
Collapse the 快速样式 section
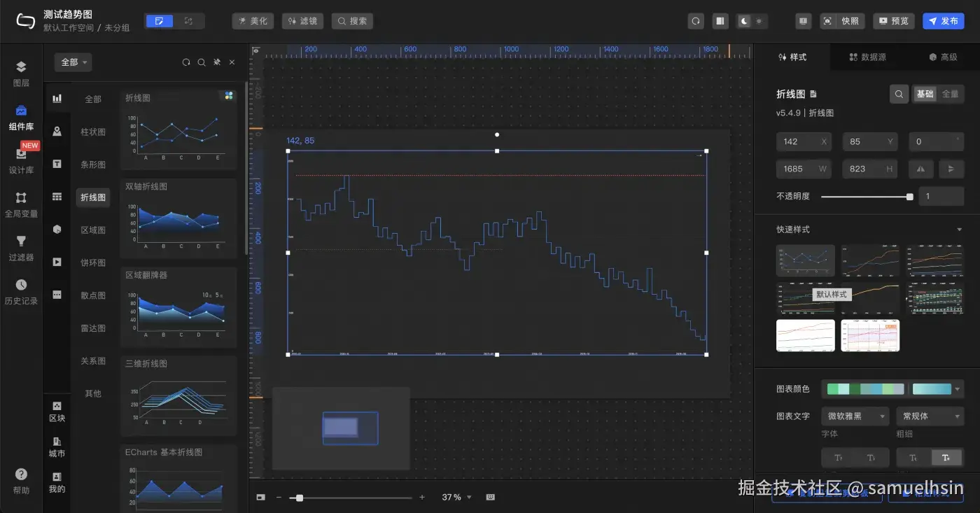[959, 230]
